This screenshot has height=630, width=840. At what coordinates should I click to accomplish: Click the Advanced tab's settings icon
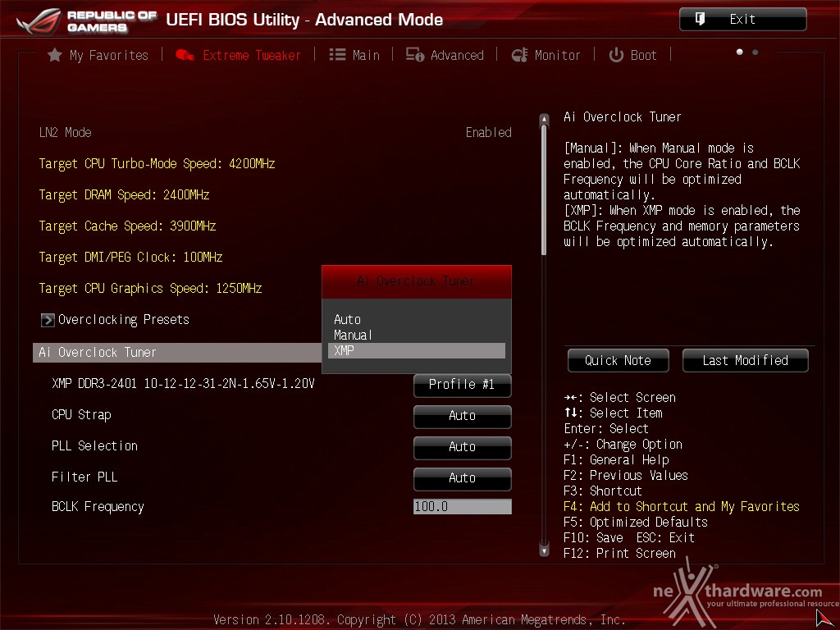click(414, 55)
